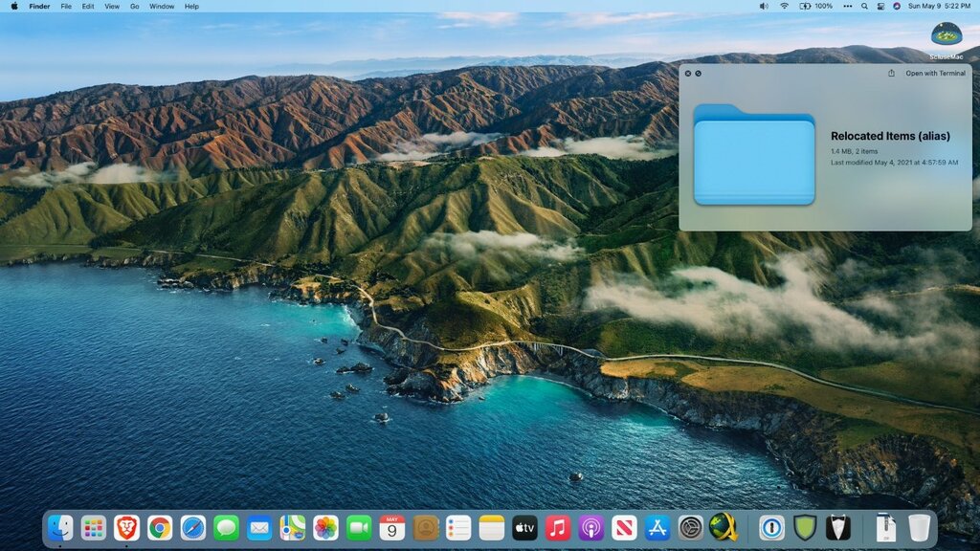Open System Preferences from the dock
The height and width of the screenshot is (551, 980).
691,527
